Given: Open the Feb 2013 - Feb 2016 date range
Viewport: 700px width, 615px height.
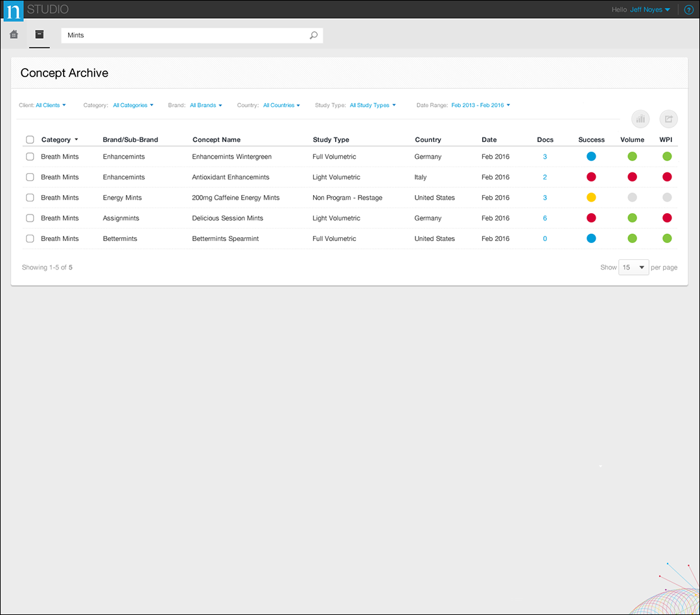Looking at the screenshot, I should click(x=480, y=106).
